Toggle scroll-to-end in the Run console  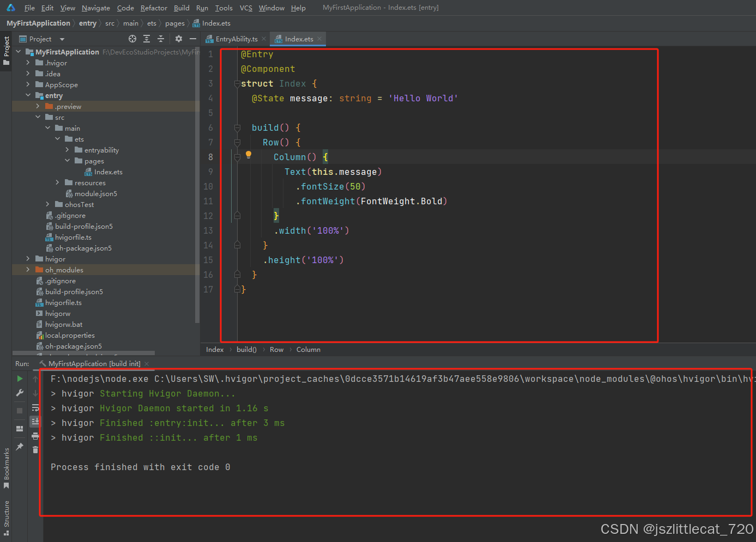(x=35, y=421)
